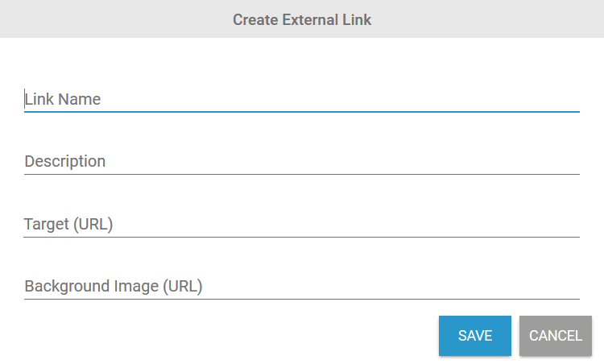The height and width of the screenshot is (364, 604).
Task: Click the Description placeholder label
Action: (x=65, y=162)
